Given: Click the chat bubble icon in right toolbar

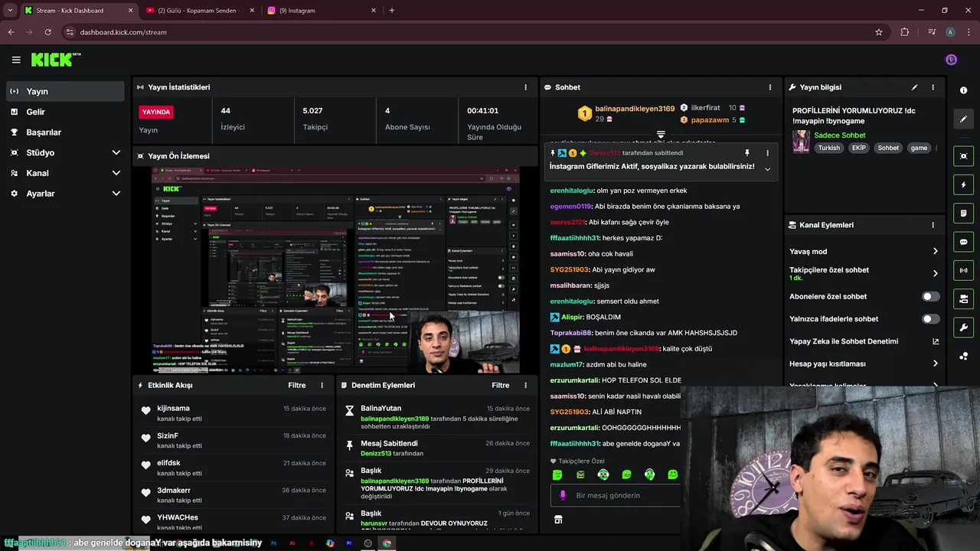Looking at the screenshot, I should (963, 242).
